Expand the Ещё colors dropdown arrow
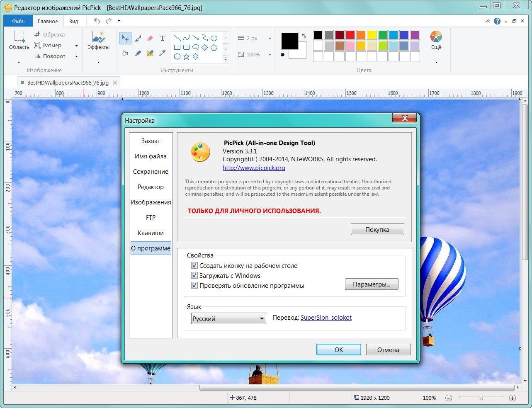Viewport: 532px width, 408px height. tap(436, 62)
